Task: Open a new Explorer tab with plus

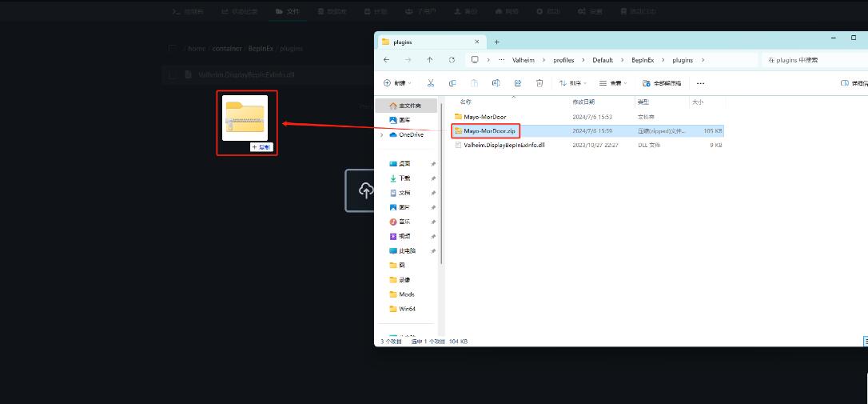Action: point(496,42)
